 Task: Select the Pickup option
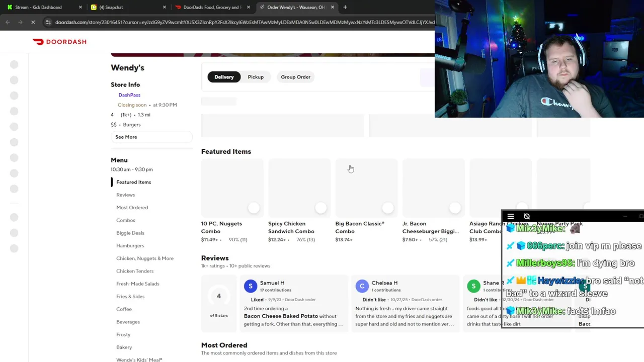click(256, 77)
